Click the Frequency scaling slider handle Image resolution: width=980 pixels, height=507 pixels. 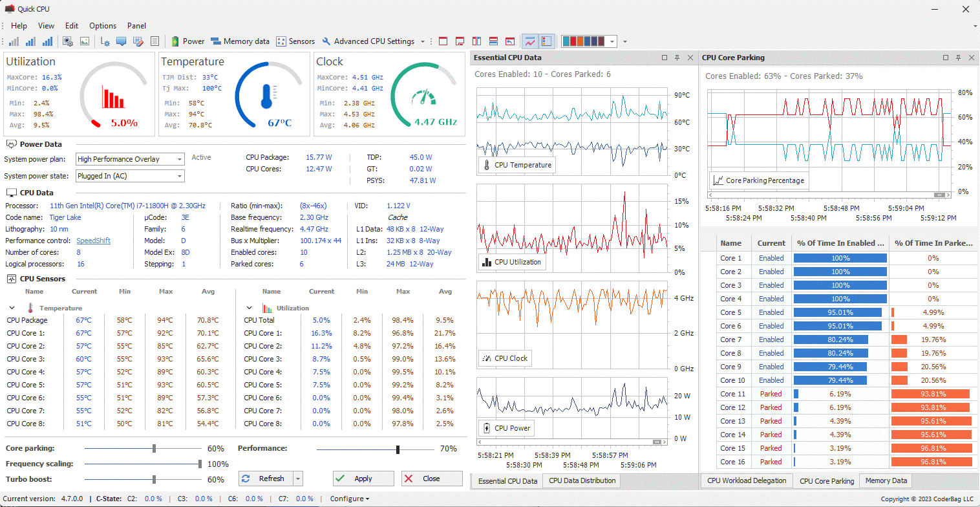200,464
